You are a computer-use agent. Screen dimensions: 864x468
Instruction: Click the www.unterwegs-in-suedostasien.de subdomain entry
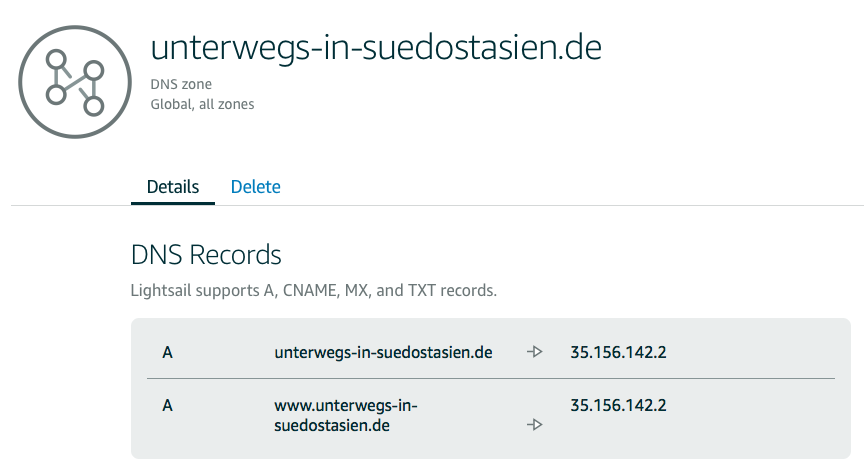(x=345, y=415)
